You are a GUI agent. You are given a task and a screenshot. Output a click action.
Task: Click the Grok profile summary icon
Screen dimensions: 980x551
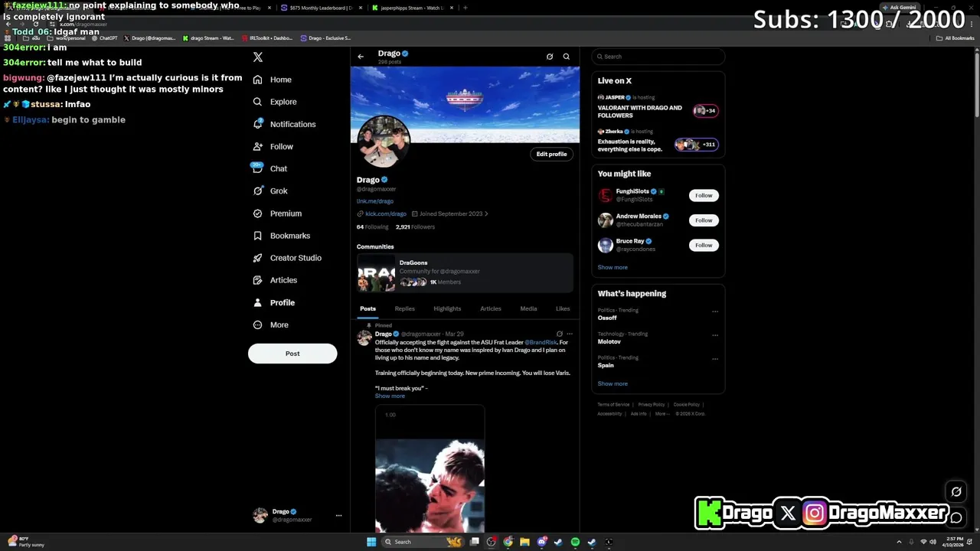pos(550,57)
